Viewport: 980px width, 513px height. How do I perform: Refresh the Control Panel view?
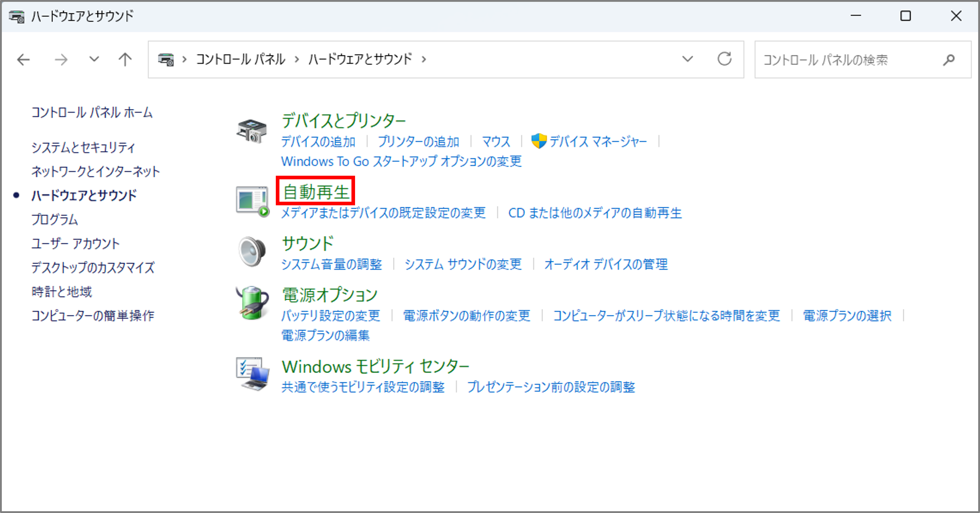[x=724, y=59]
